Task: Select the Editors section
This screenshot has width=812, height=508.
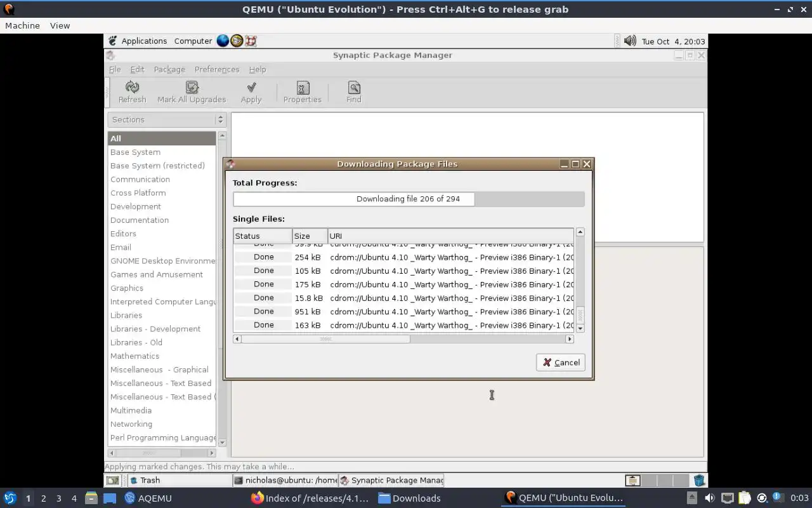Action: (x=162, y=234)
